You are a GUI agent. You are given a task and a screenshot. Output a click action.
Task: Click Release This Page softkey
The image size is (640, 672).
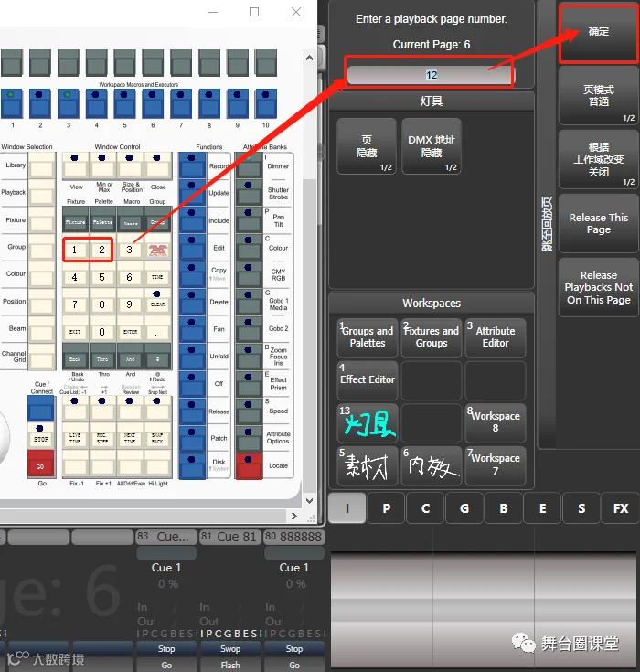pyautogui.click(x=599, y=223)
